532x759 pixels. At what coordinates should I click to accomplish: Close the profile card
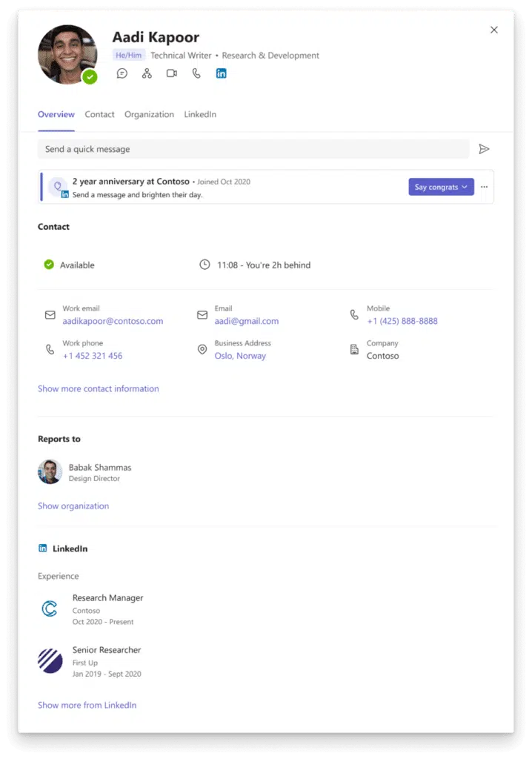493,30
